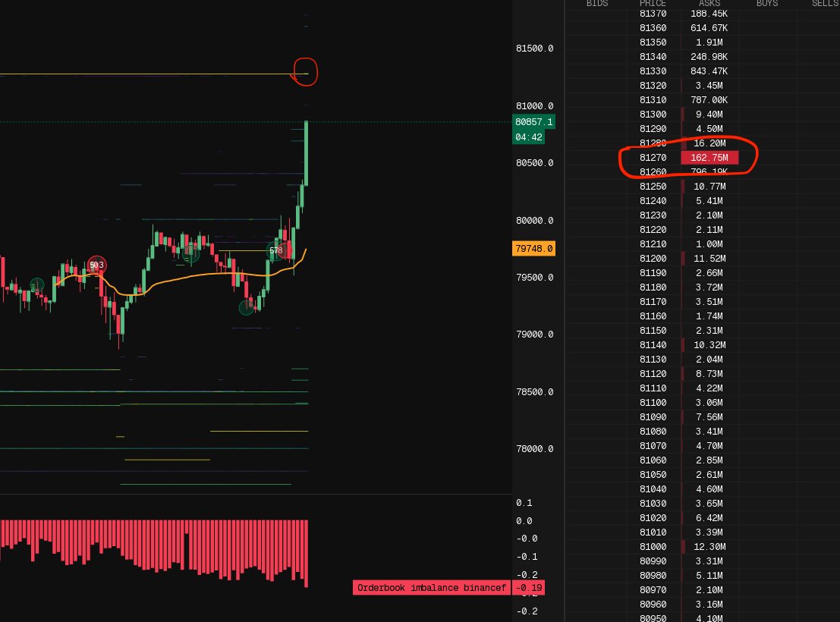
Task: Click the BIDS column header
Action: (x=596, y=3)
